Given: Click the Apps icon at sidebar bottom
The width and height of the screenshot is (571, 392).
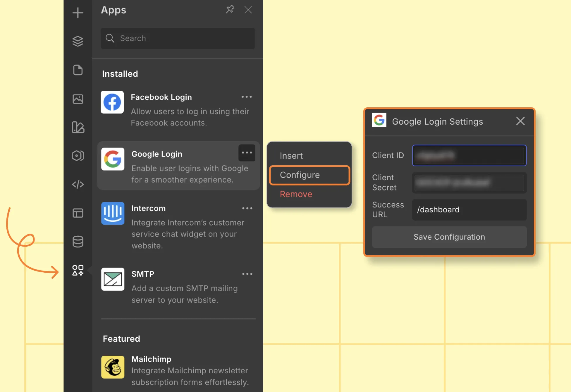Looking at the screenshot, I should (78, 271).
